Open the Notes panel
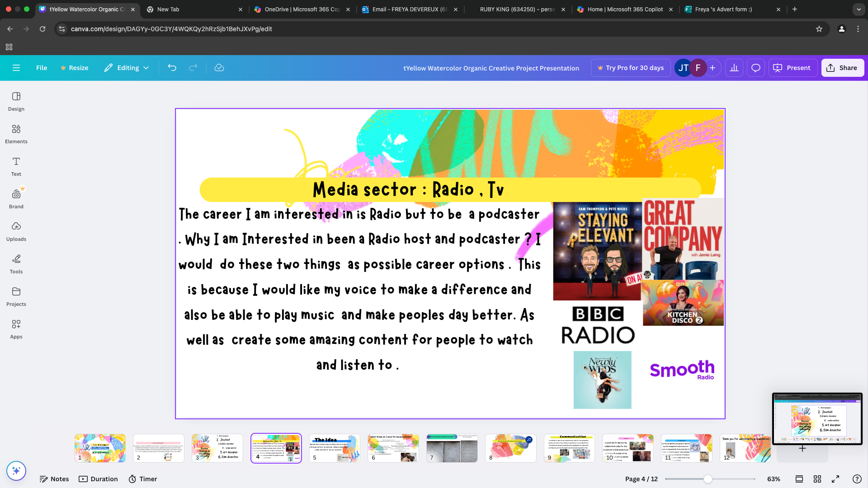 [x=54, y=479]
